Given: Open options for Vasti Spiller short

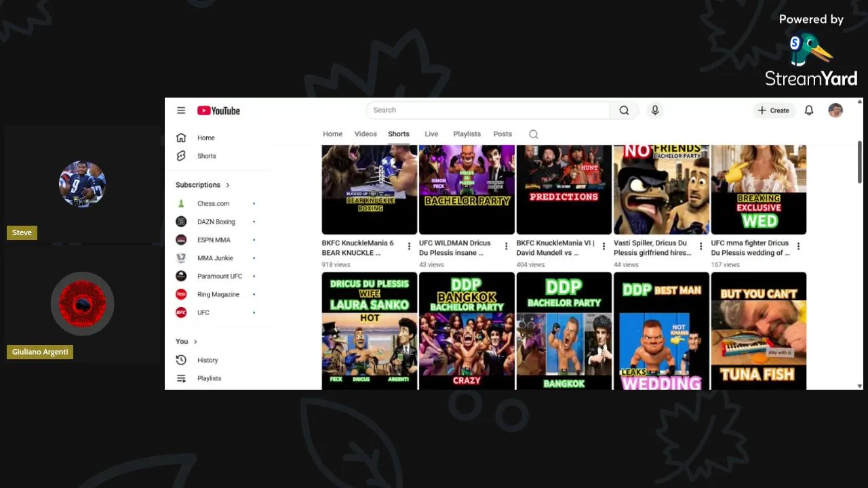Looking at the screenshot, I should [701, 246].
